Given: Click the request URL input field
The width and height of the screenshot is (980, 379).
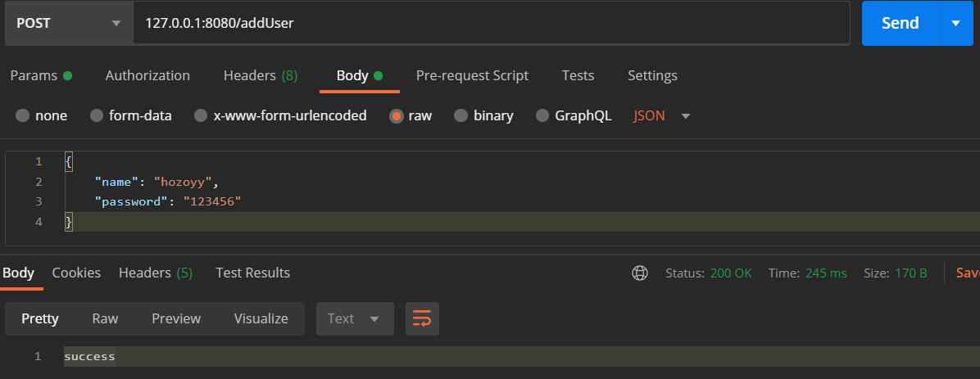Looking at the screenshot, I should pos(492,23).
